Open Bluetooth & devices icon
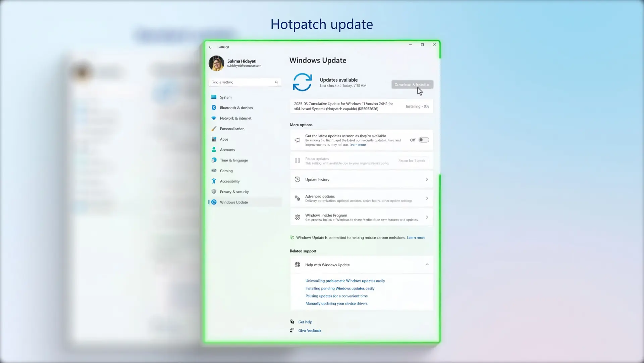This screenshot has width=644, height=363. [x=214, y=108]
